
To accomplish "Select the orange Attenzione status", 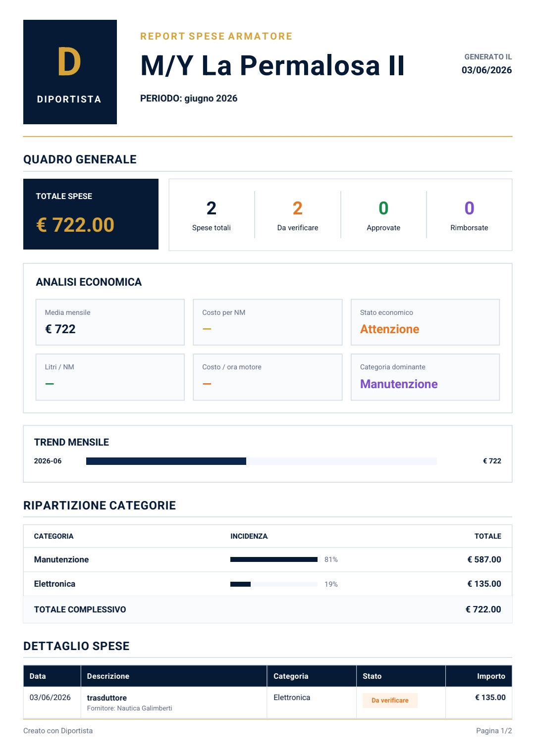I will pos(390,329).
